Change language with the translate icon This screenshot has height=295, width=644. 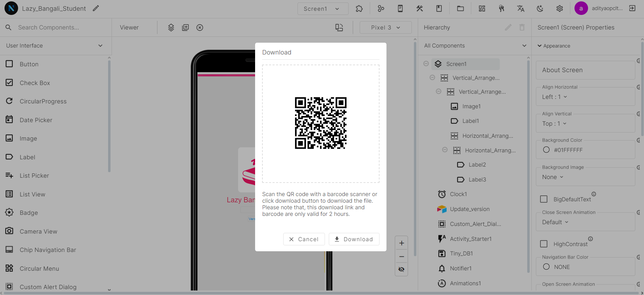pyautogui.click(x=521, y=9)
